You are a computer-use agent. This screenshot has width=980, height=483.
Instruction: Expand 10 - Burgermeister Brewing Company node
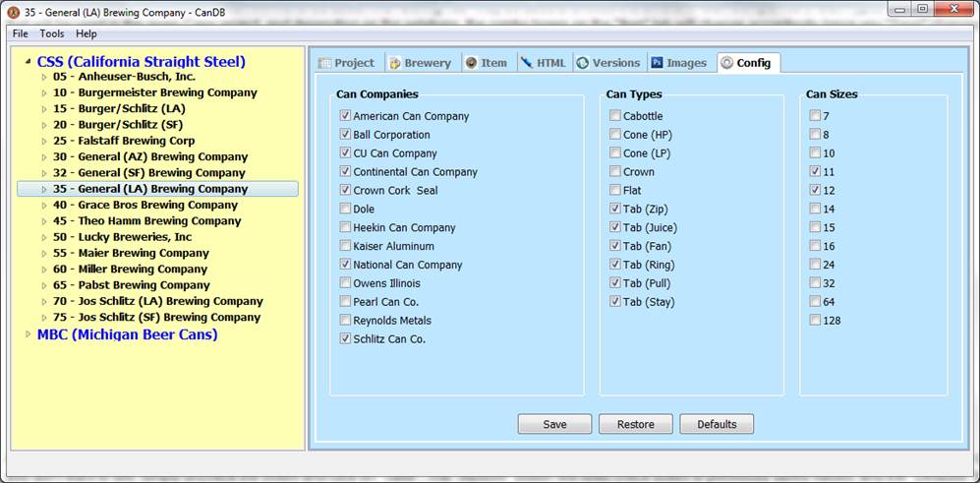44,93
